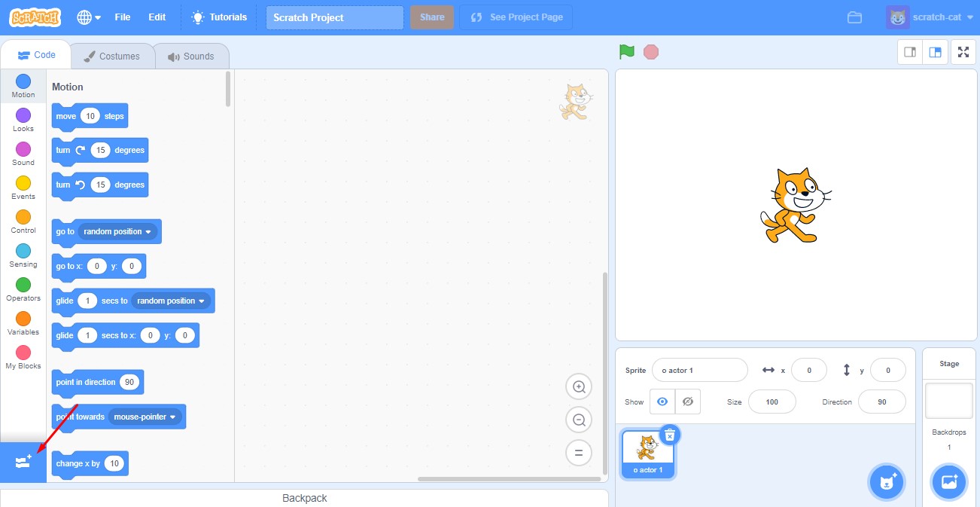Image resolution: width=980 pixels, height=507 pixels.
Task: Open the Add Extension button
Action: coord(23,462)
